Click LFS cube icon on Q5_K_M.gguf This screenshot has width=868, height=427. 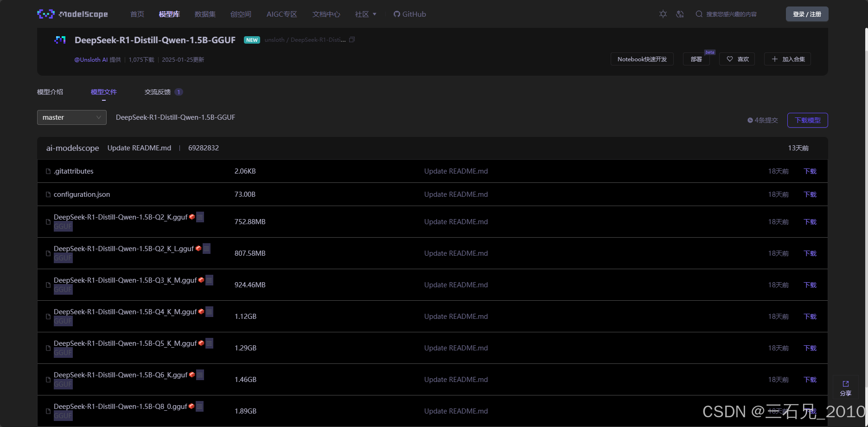coord(201,343)
